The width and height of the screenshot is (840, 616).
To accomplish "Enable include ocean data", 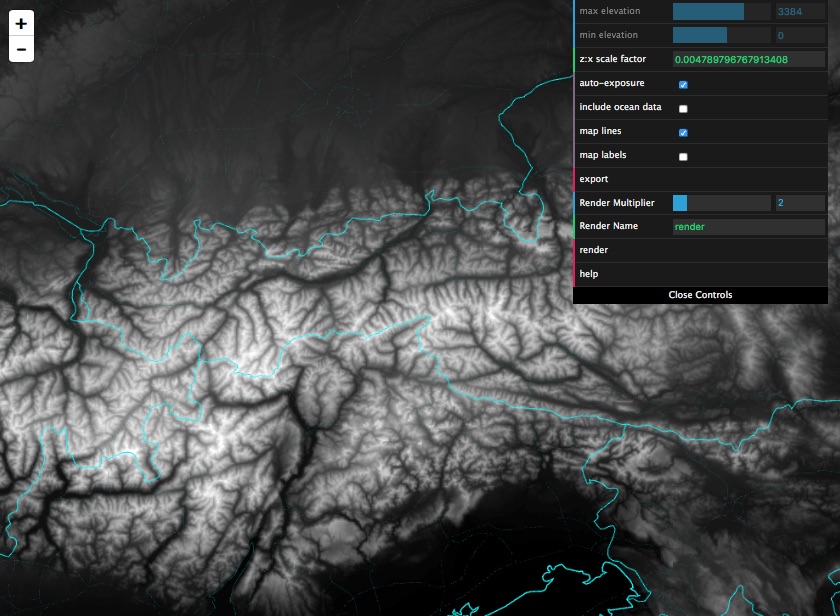I will (683, 108).
